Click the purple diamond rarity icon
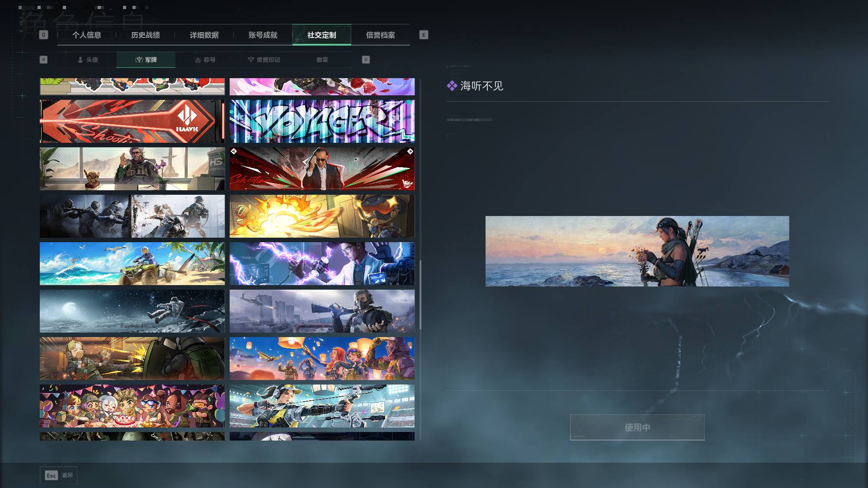Screen dimensions: 868x488 tap(452, 86)
